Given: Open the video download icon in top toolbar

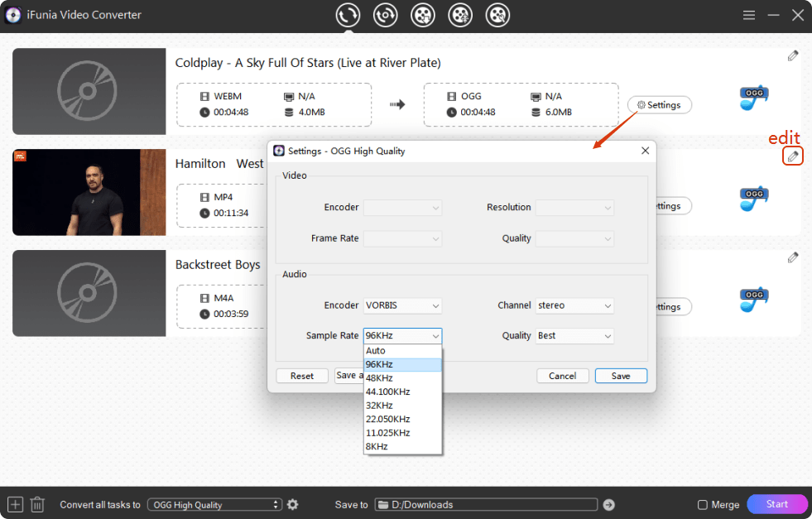Looking at the screenshot, I should 422,15.
